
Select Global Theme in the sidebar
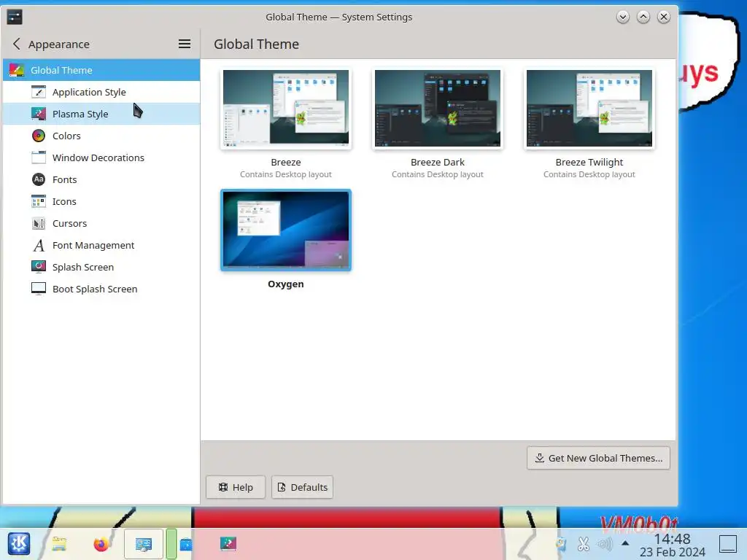[101, 70]
